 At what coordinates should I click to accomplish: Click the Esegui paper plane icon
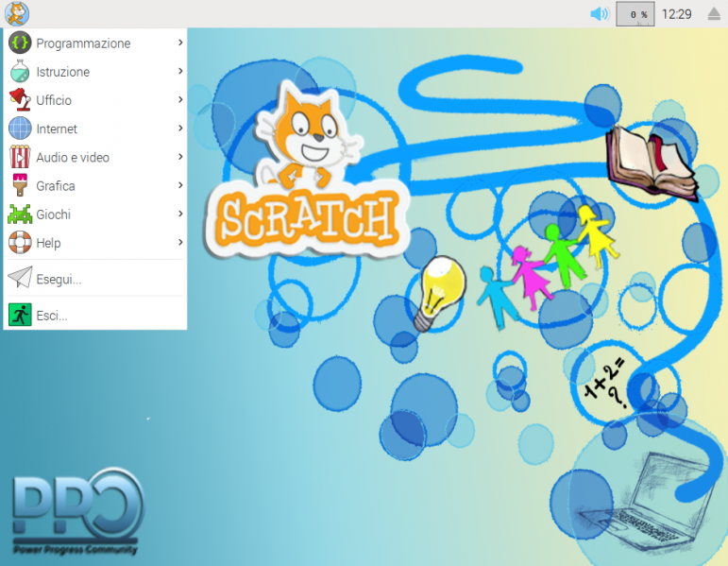click(x=20, y=278)
